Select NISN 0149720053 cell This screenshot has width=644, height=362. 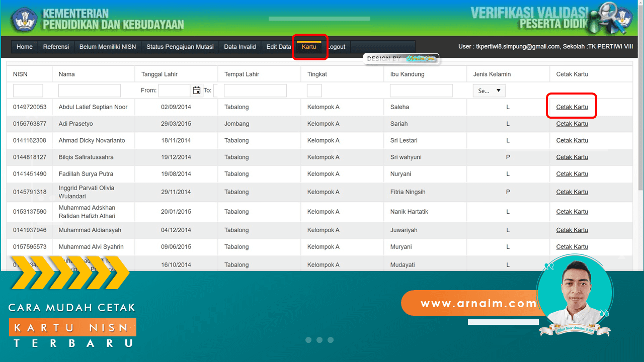[x=30, y=107]
